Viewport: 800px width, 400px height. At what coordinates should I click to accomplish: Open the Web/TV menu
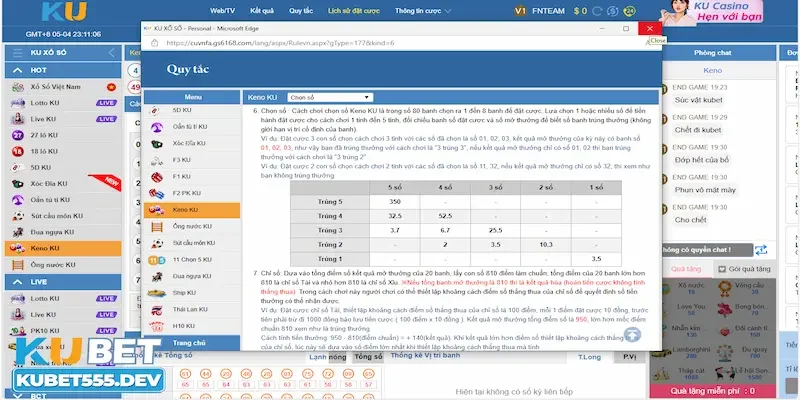pyautogui.click(x=222, y=11)
